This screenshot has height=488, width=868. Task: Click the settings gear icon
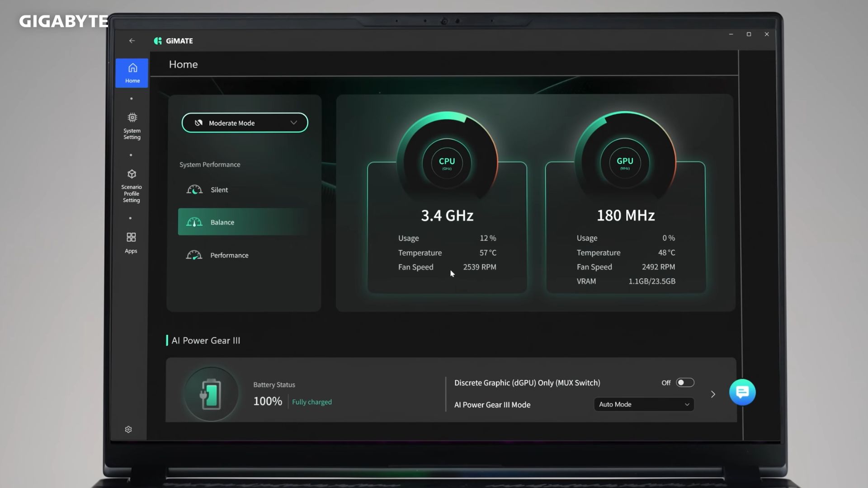pos(128,429)
